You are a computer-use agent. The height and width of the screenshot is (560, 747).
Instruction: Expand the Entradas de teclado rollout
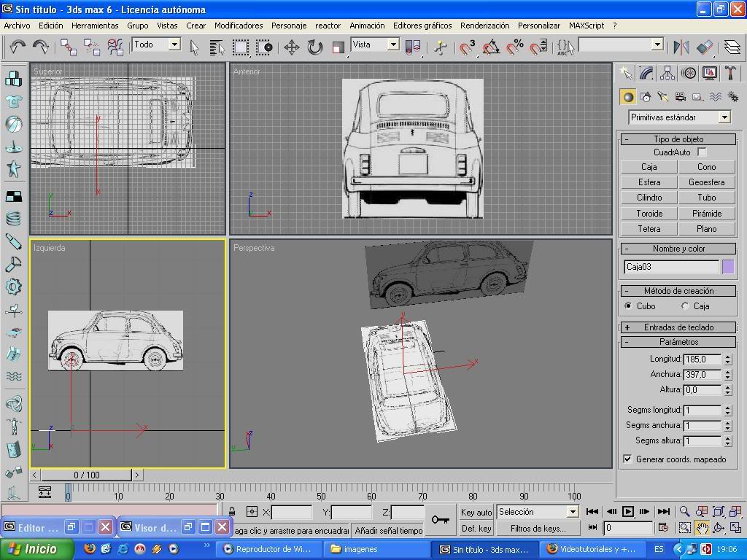(678, 327)
